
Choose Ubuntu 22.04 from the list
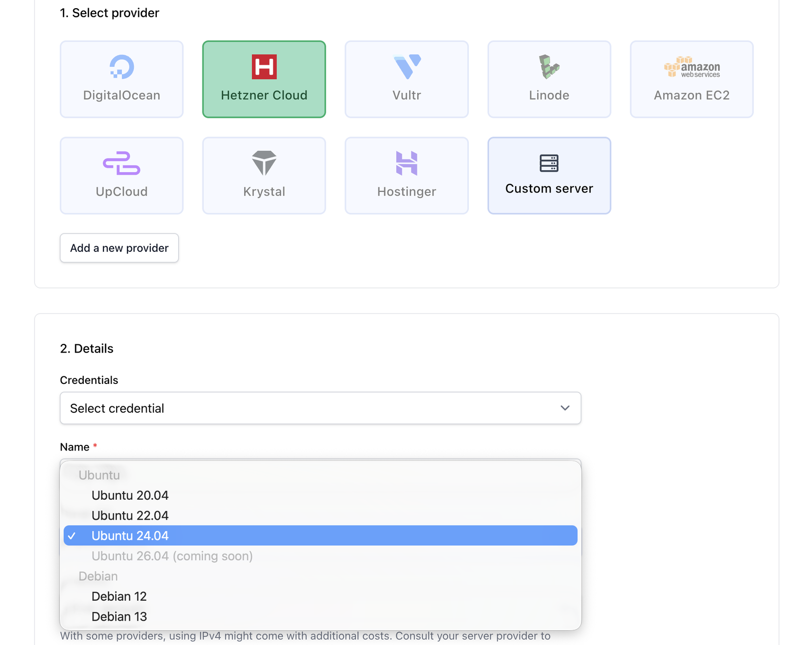click(x=320, y=515)
